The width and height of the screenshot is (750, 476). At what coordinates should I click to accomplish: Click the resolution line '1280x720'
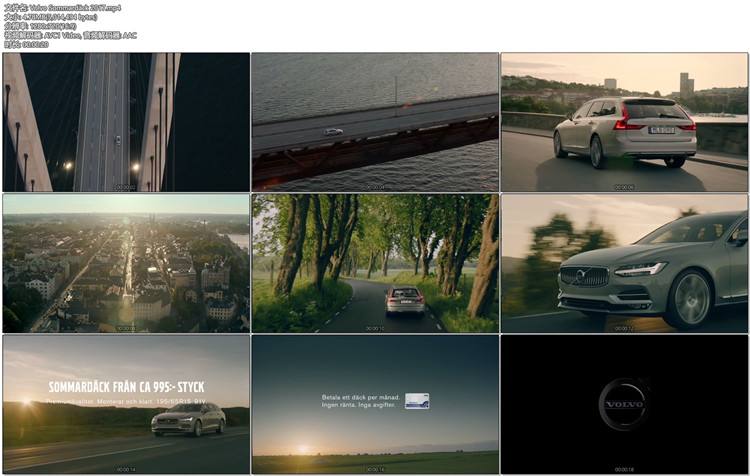pos(40,26)
